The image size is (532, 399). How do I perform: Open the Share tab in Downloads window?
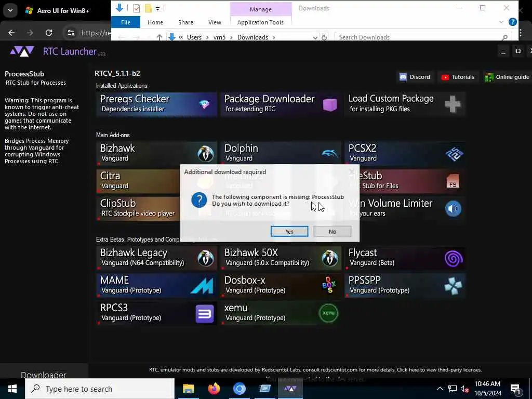click(x=185, y=22)
